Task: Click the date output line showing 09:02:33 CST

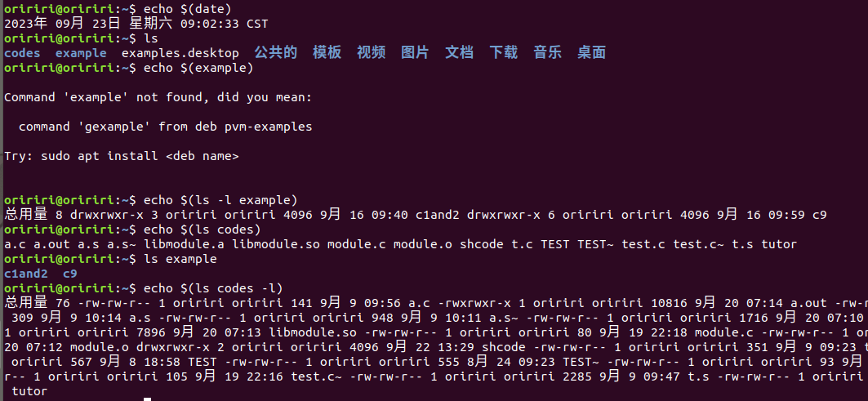Action: (x=136, y=24)
